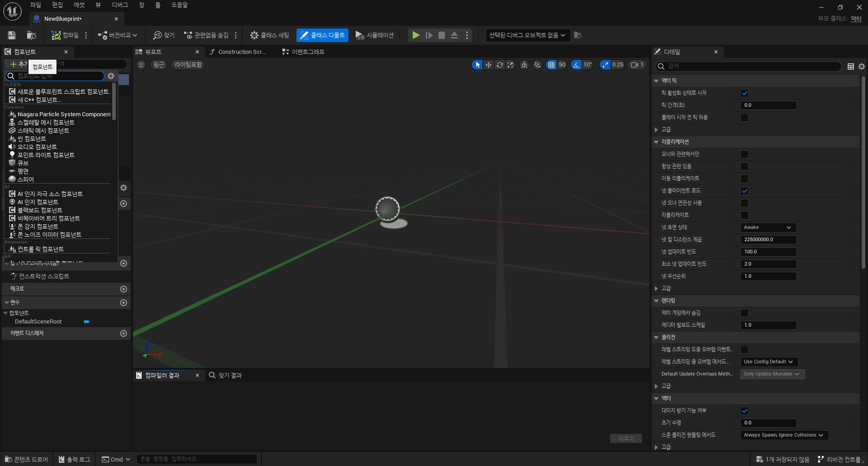Check 리플리케이트 checkbox
Viewport: 868px width, 466px height.
point(744,215)
